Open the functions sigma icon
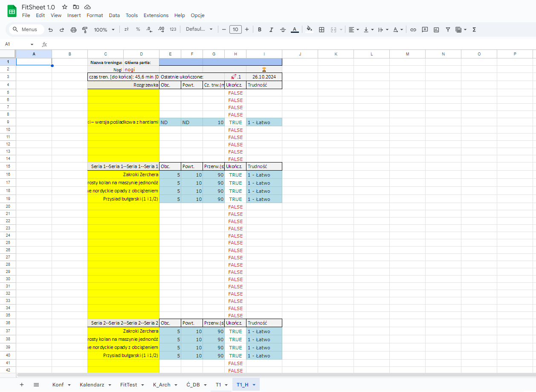The width and height of the screenshot is (536, 392). [474, 29]
